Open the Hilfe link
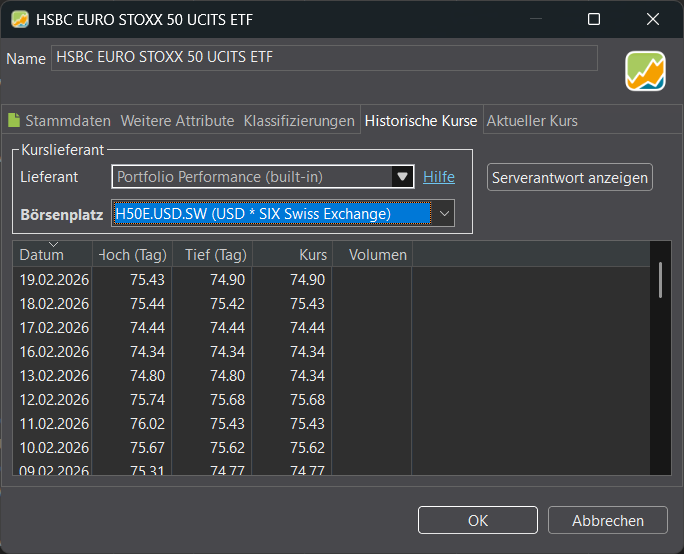Viewport: 684px width, 554px height. (x=438, y=177)
